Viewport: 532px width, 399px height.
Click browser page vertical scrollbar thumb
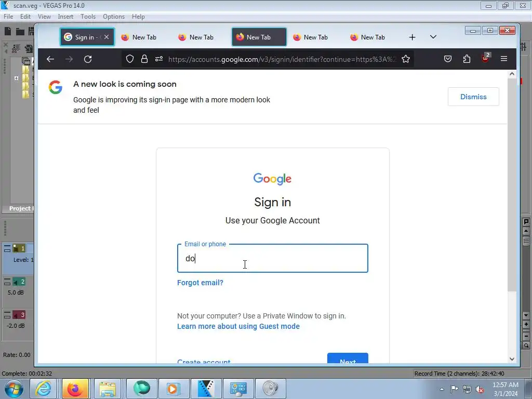point(512,185)
